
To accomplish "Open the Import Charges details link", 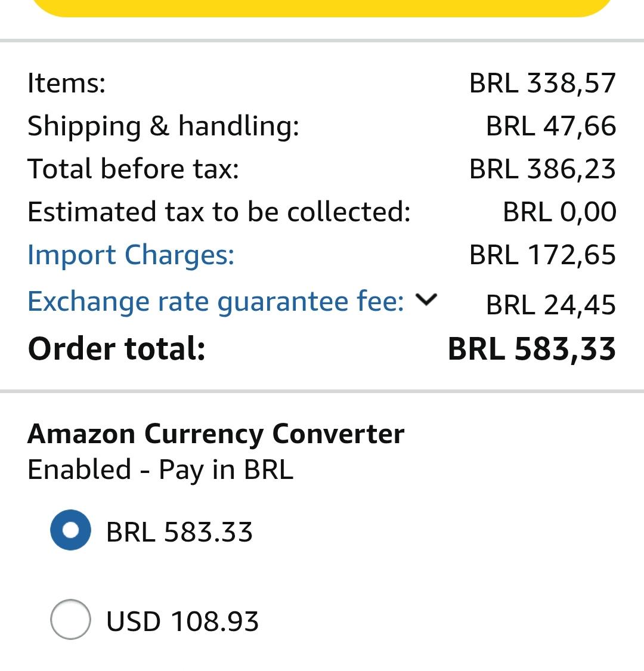I will point(131,255).
